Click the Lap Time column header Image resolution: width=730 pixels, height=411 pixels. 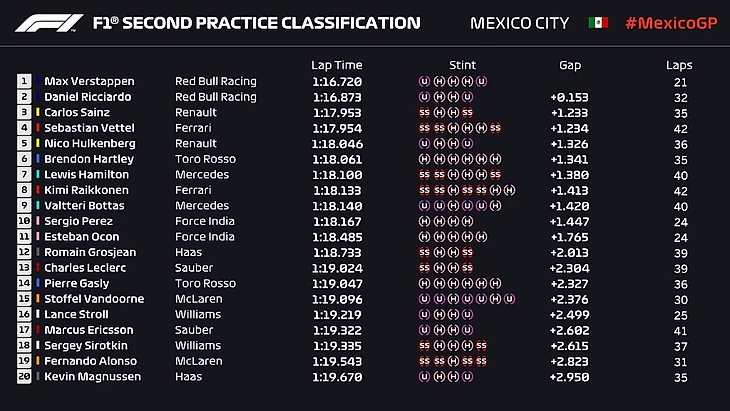coord(334,65)
